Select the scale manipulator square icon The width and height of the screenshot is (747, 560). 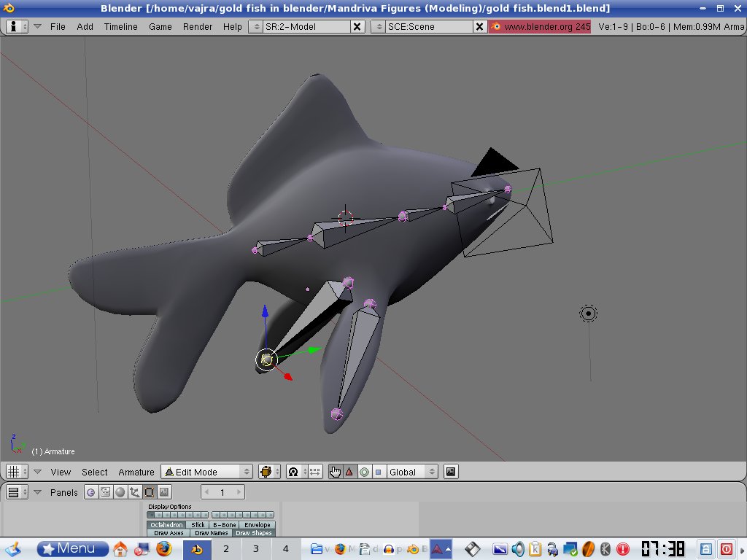point(378,472)
